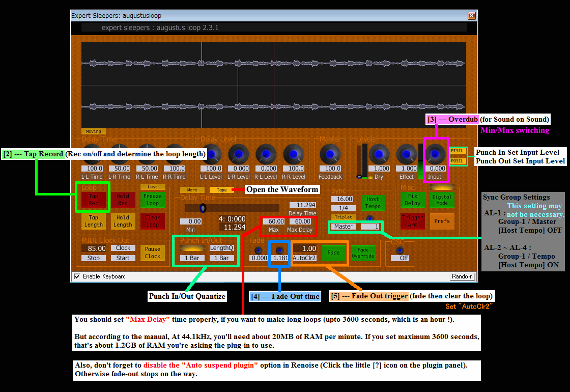570x392 pixels.
Task: Click the MIDI Clock Stop button
Action: (x=94, y=258)
